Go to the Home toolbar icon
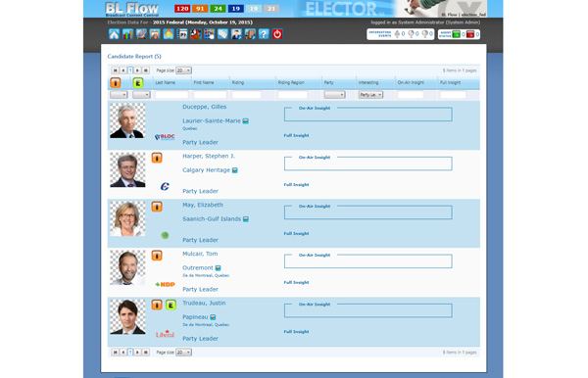588x378 pixels. (114, 34)
